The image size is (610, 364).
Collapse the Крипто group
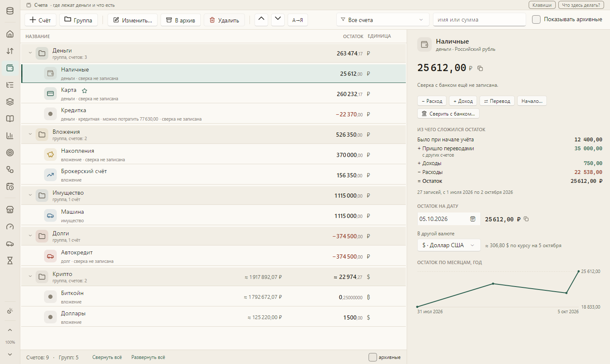coord(30,276)
